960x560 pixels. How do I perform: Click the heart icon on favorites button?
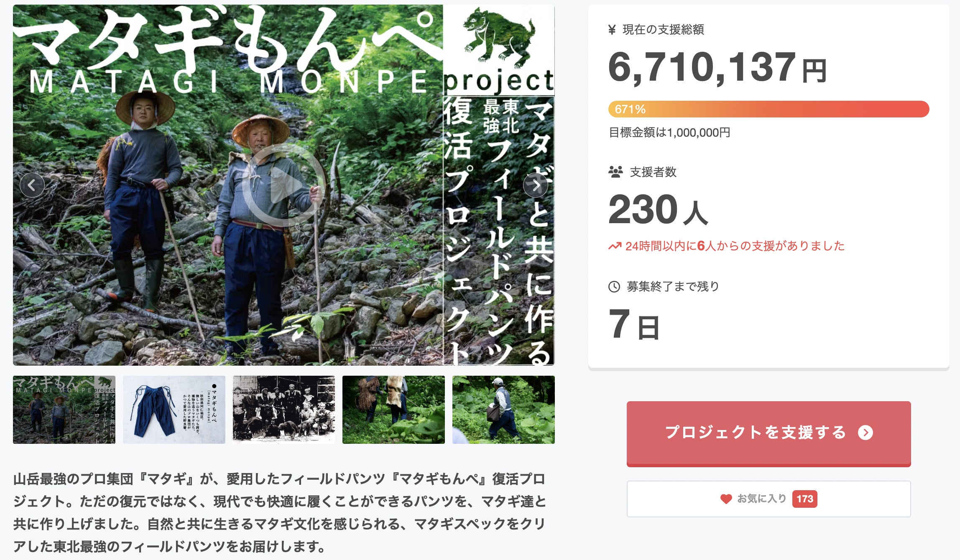726,499
